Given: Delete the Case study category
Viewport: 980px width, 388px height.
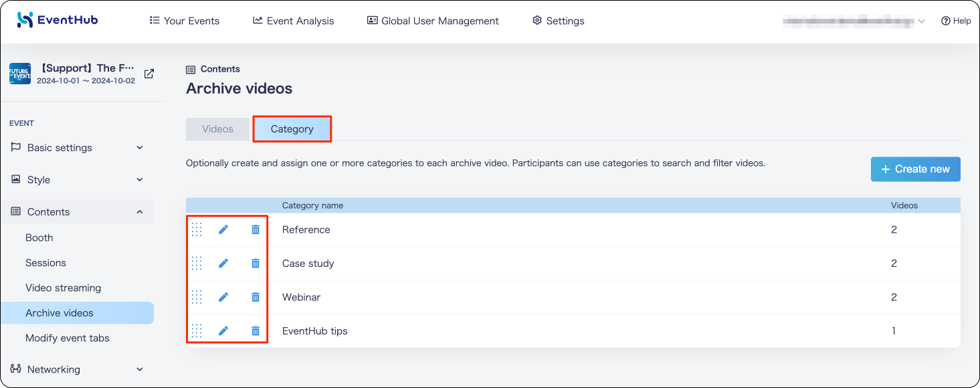Looking at the screenshot, I should click(x=256, y=264).
